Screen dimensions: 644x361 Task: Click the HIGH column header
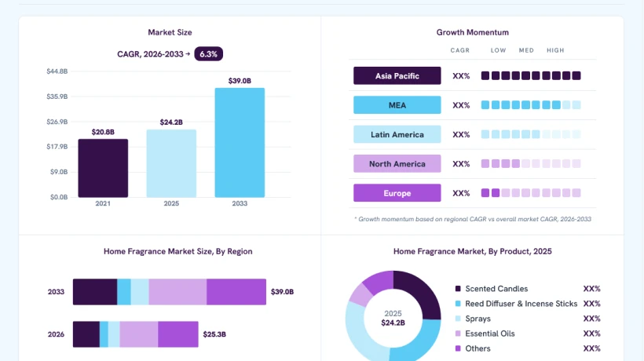555,50
